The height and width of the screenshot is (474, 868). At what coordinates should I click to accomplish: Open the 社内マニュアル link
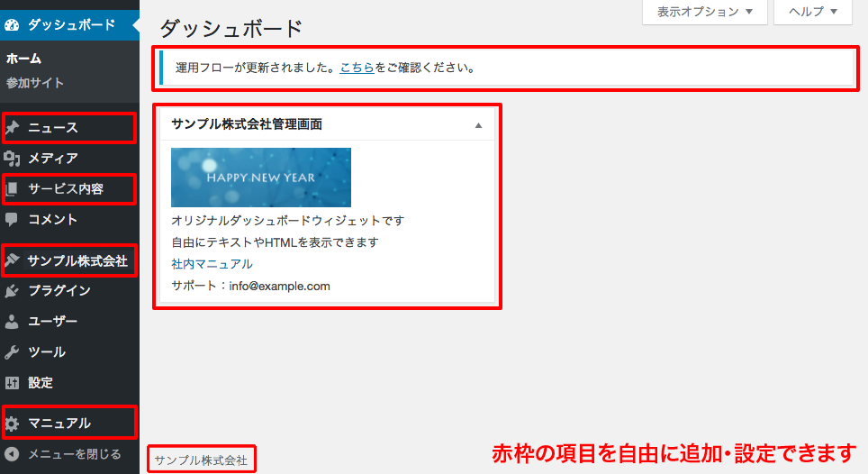[212, 265]
